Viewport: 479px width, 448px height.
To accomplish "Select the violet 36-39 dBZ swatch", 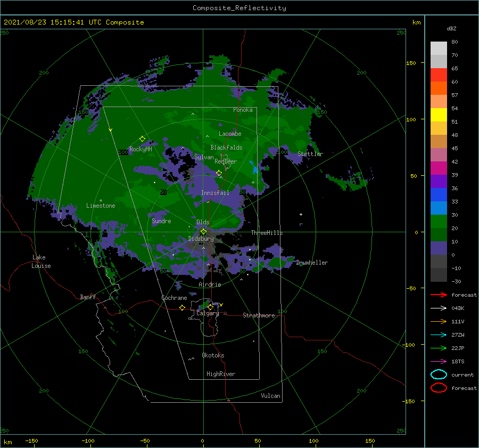I will pos(439,182).
